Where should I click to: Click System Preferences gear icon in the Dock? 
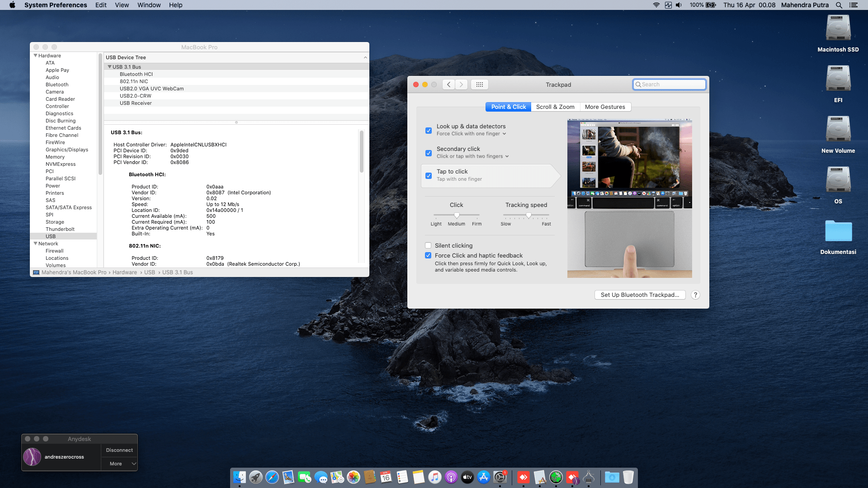(500, 477)
